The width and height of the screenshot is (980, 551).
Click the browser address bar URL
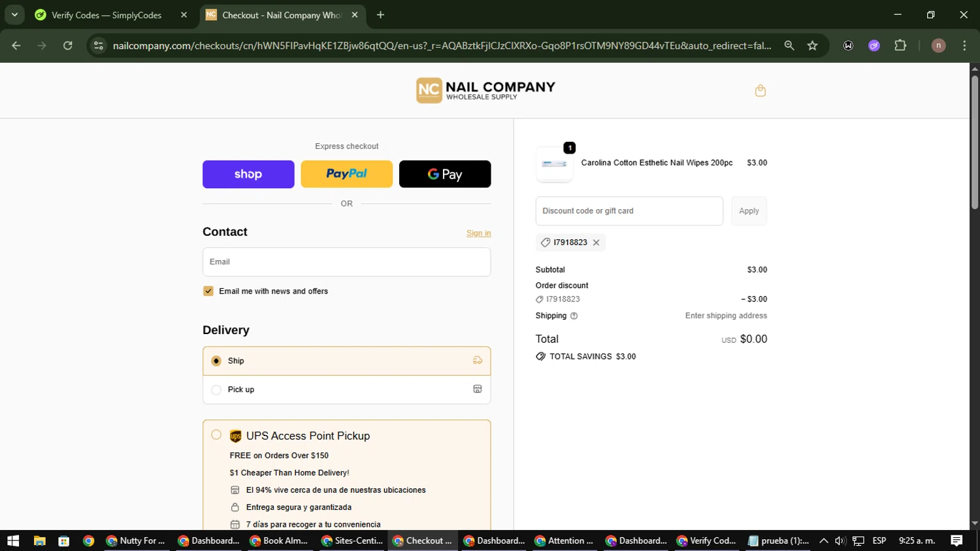[442, 46]
